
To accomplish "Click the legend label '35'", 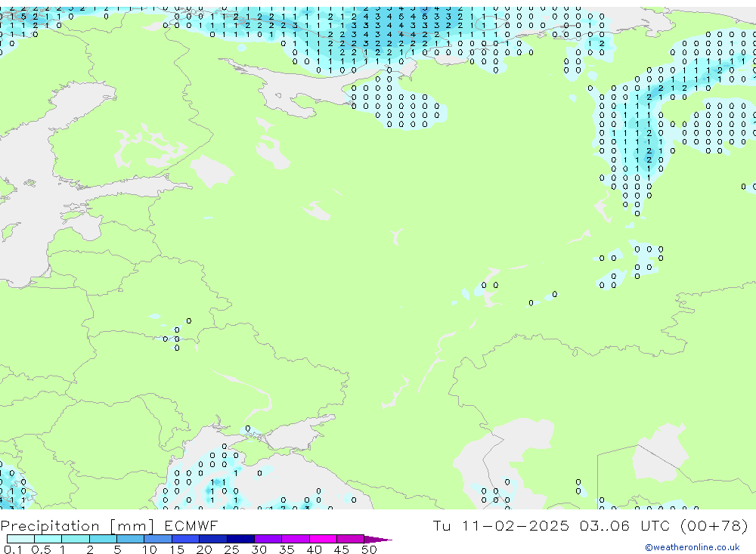I will (x=287, y=549).
